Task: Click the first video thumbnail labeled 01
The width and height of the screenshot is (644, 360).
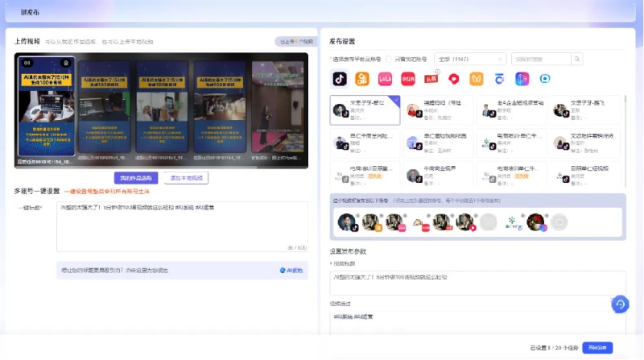Action: tap(46, 106)
